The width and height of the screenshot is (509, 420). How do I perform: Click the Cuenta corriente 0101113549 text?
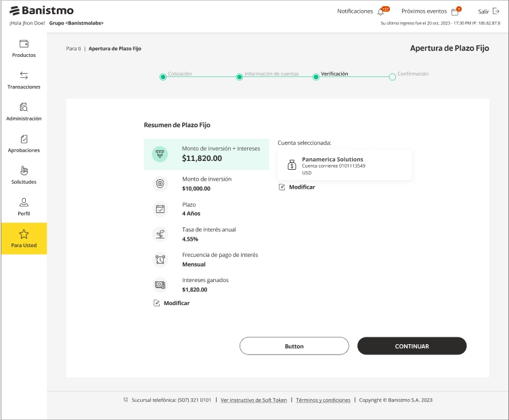pyautogui.click(x=334, y=166)
